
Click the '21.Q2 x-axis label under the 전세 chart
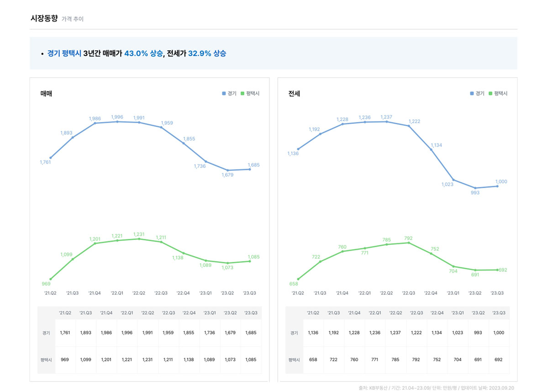point(298,293)
